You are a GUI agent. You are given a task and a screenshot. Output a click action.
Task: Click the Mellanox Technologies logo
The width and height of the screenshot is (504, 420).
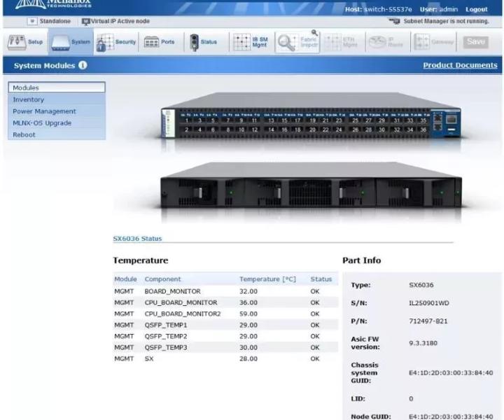(x=53, y=4)
